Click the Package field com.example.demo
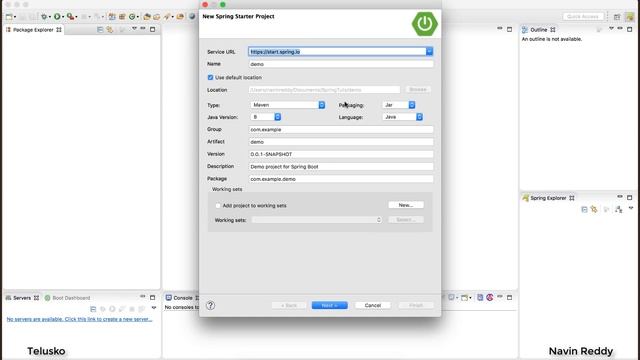The height and width of the screenshot is (360, 640). tap(341, 179)
